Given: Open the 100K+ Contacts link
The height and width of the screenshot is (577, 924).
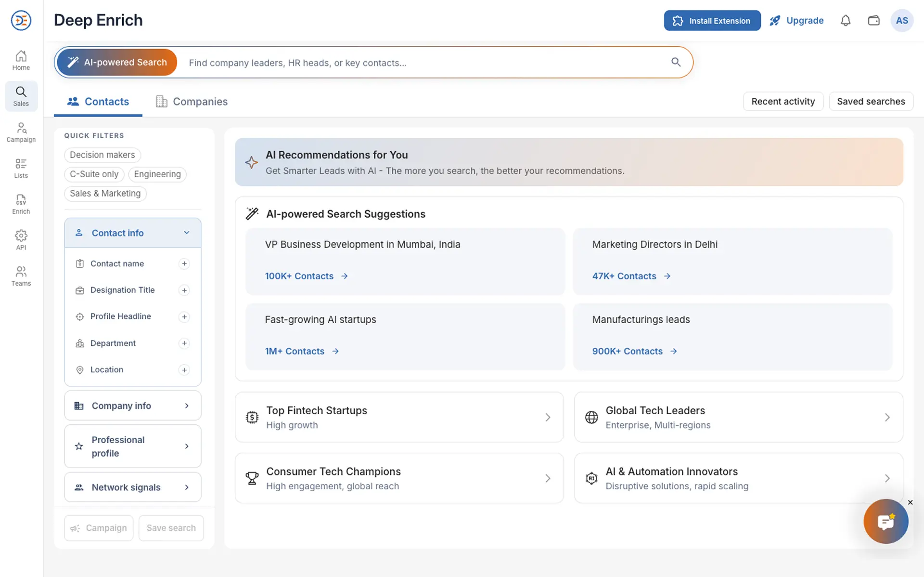Looking at the screenshot, I should tap(307, 276).
